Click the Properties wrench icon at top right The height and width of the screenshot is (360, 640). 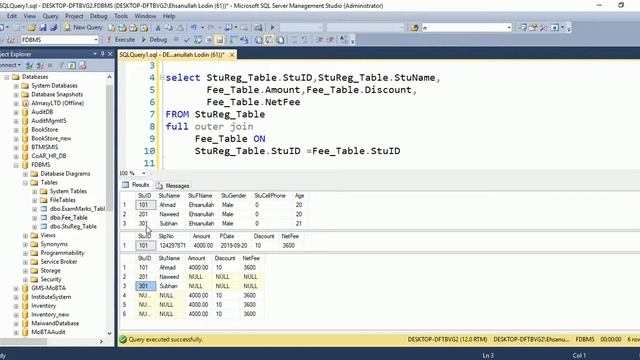click(x=543, y=27)
